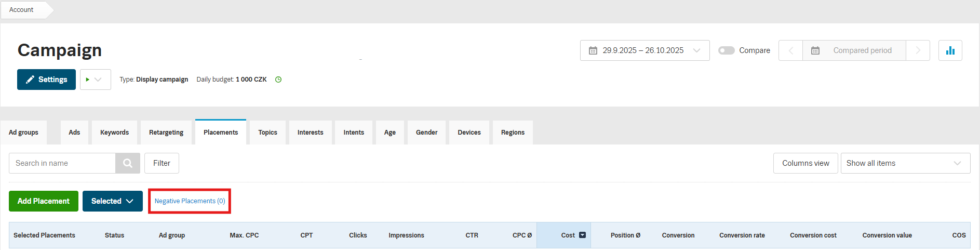Click calendar icon in Compared period field
This screenshot has height=250, width=980.
[815, 50]
